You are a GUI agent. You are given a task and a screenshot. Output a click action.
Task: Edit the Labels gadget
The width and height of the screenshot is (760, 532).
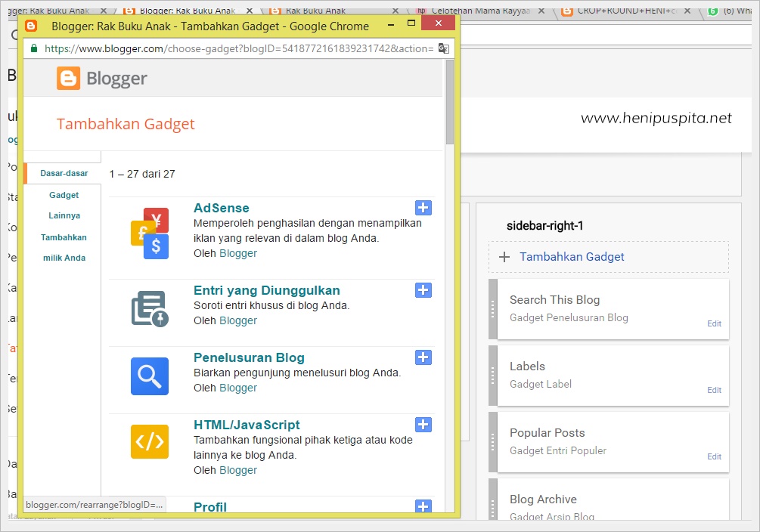point(714,390)
